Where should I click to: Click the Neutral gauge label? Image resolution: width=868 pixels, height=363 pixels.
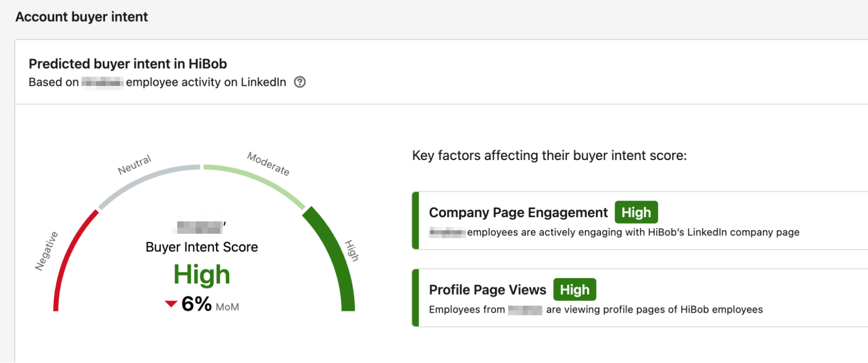point(135,165)
